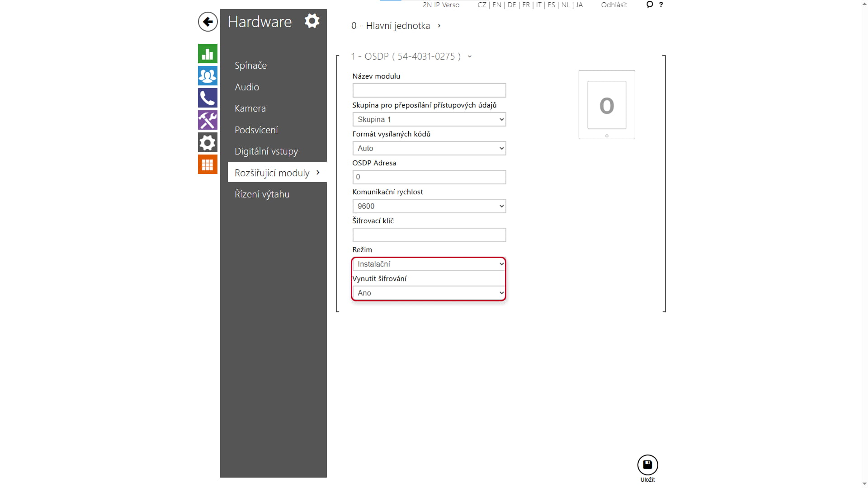868x488 pixels.
Task: Open Komunikační rychlost dropdown
Action: tap(429, 206)
